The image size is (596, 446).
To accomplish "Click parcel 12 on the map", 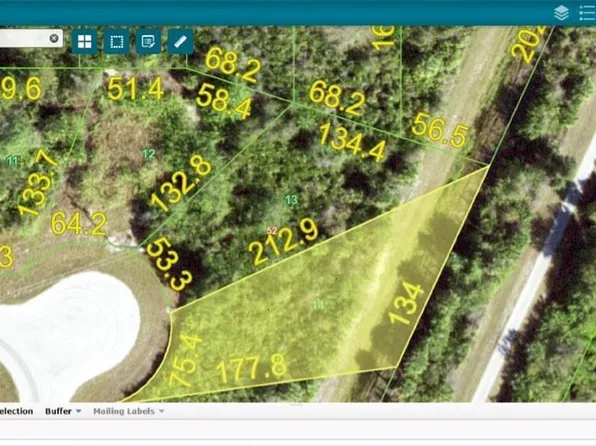I will [148, 154].
